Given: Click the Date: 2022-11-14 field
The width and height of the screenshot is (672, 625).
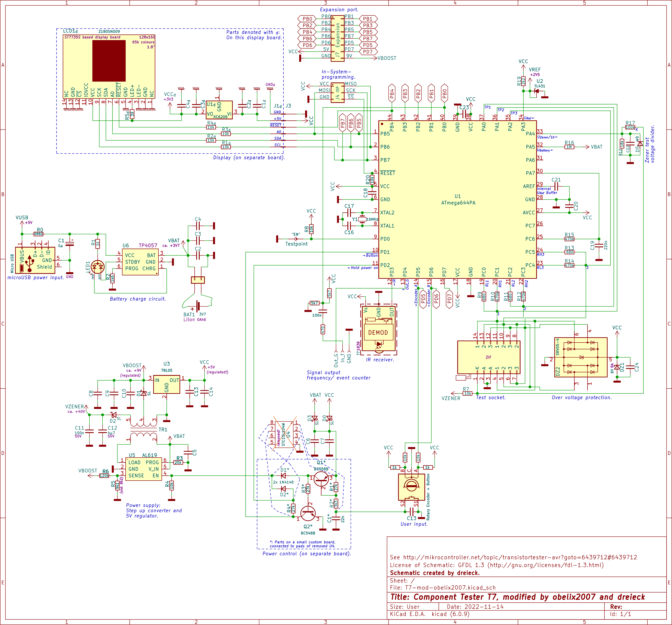Looking at the screenshot, I should point(475,607).
